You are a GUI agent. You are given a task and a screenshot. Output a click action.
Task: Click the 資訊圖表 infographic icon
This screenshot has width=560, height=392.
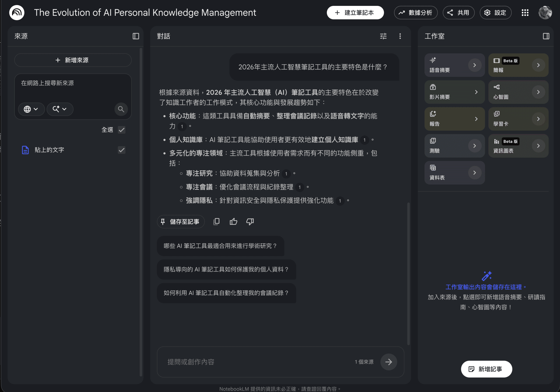point(496,142)
